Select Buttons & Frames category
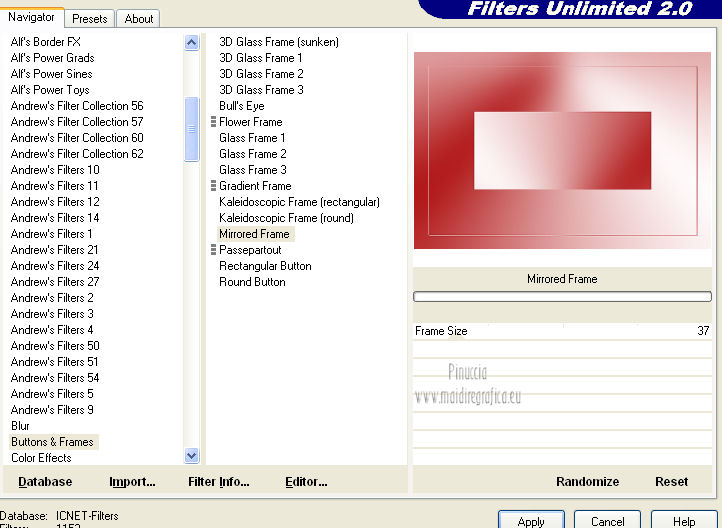This screenshot has height=528, width=722. 52,442
